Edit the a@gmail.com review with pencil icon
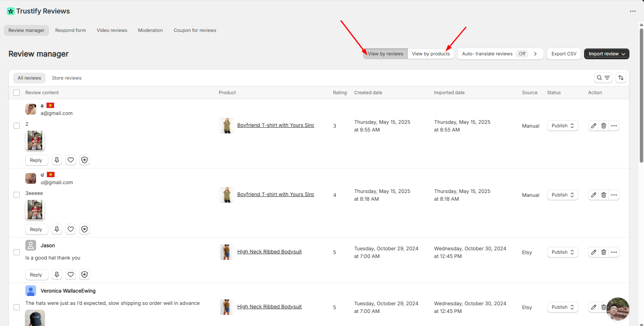This screenshot has width=644, height=326. click(x=593, y=126)
